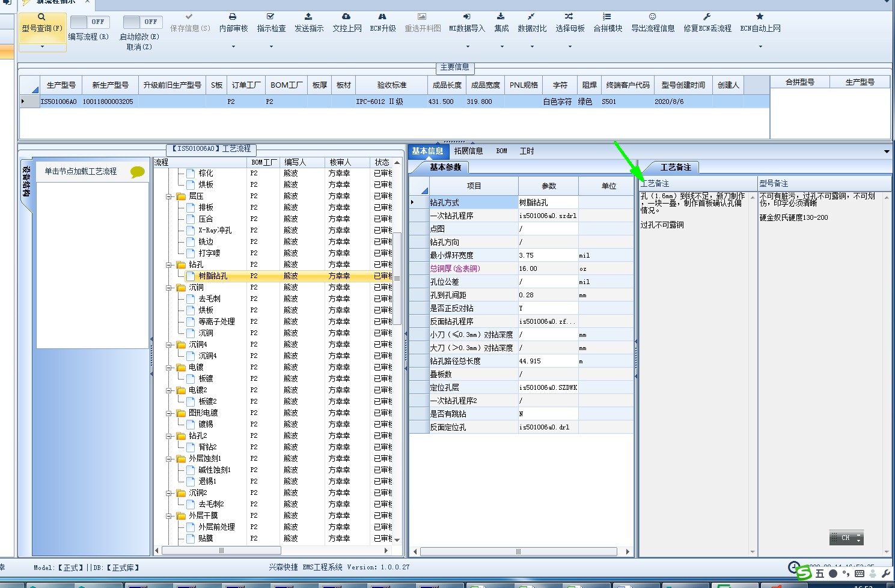Click the 总铜厚(含表铜) value 16.00
Viewport: 895px width, 588px height.
tap(548, 268)
